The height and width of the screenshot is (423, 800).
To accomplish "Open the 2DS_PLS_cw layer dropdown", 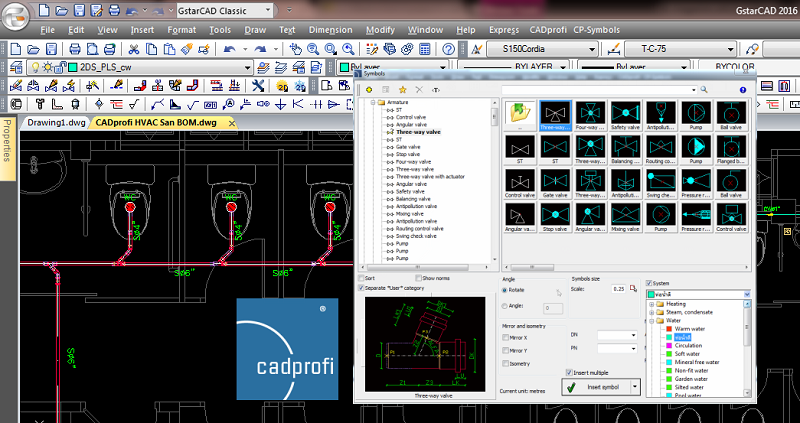I will pos(247,67).
